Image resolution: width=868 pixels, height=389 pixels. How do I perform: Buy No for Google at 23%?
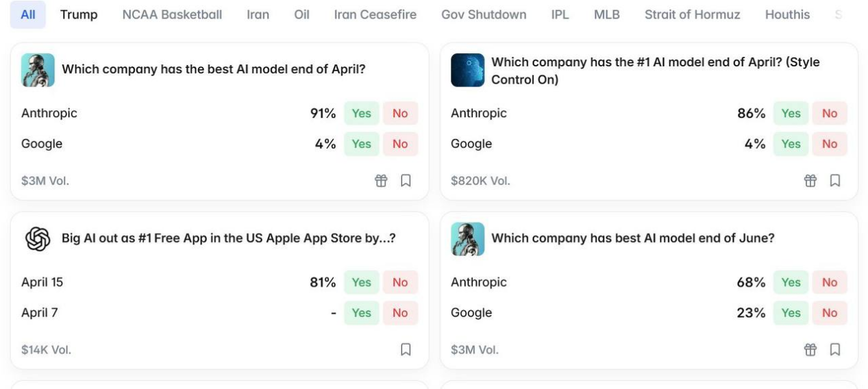click(x=830, y=313)
